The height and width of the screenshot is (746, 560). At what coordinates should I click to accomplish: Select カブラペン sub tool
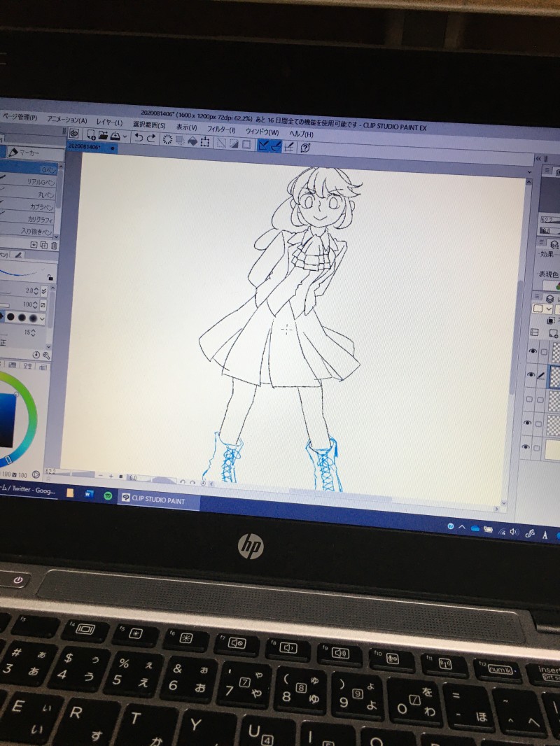point(27,206)
